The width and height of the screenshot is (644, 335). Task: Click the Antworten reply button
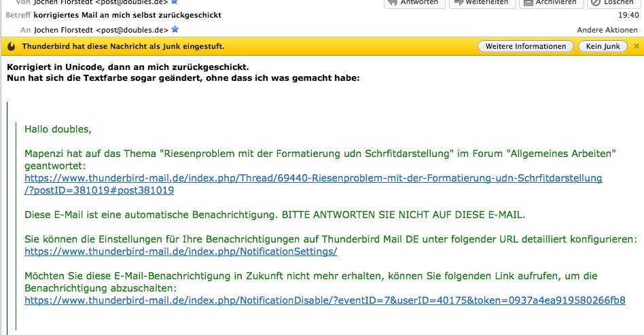click(414, 3)
